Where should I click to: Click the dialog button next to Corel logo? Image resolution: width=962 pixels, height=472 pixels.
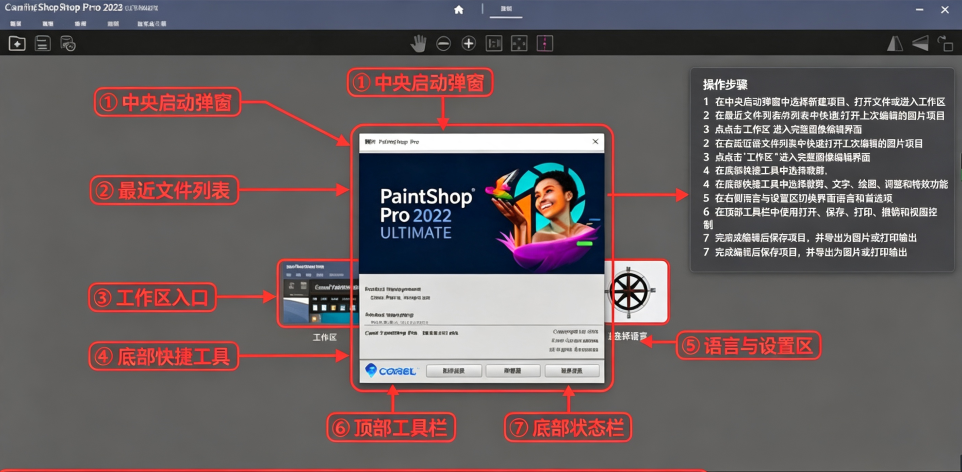click(453, 371)
